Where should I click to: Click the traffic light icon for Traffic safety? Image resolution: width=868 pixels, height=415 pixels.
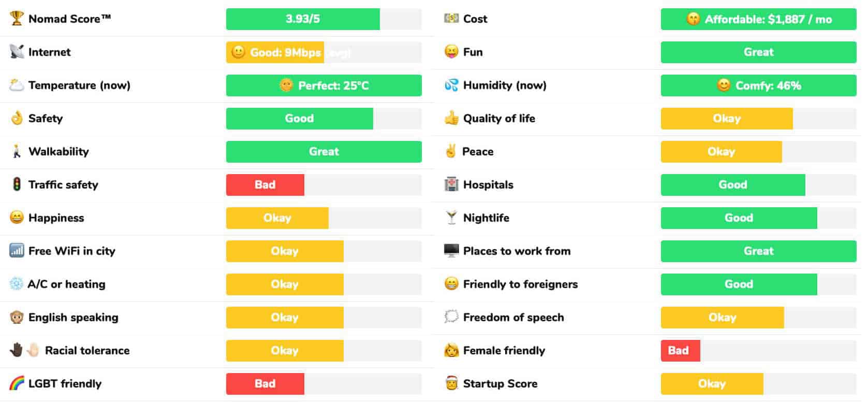tap(17, 184)
